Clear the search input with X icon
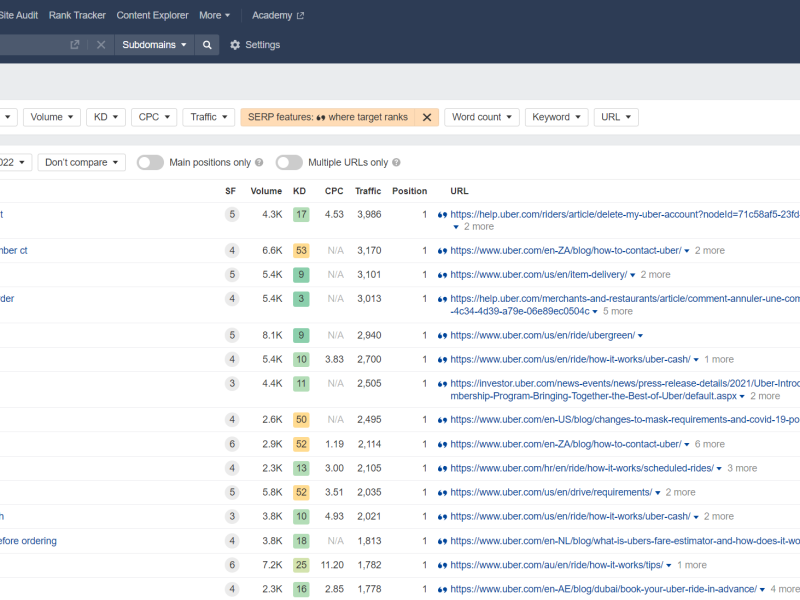This screenshot has height=600, width=800. [101, 45]
